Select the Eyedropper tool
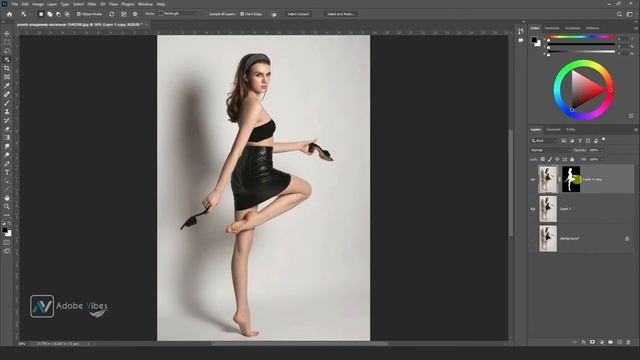 coord(7,86)
